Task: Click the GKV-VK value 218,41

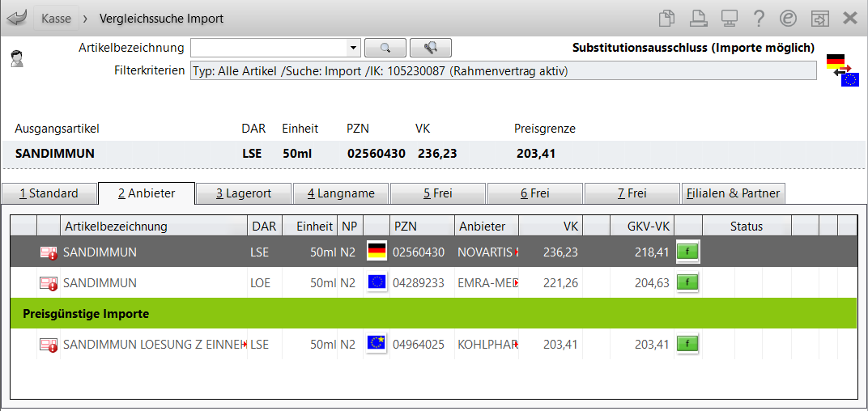Action: pos(652,252)
